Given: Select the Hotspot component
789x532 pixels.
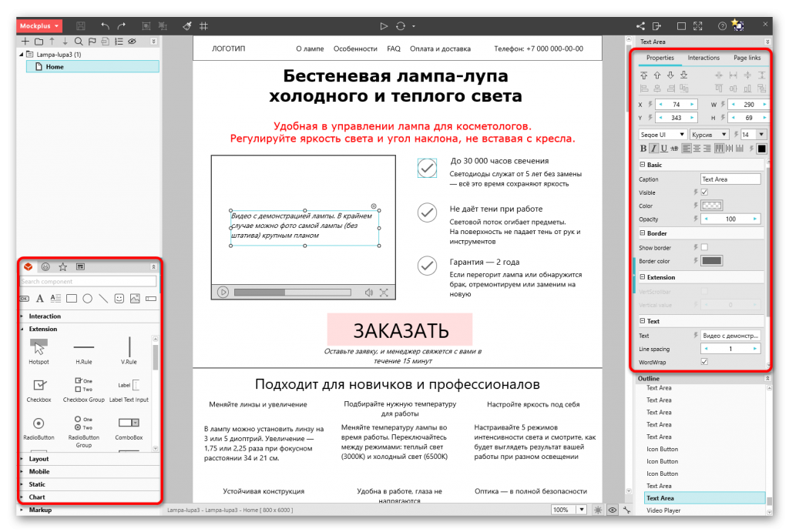Looking at the screenshot, I should pyautogui.click(x=39, y=348).
